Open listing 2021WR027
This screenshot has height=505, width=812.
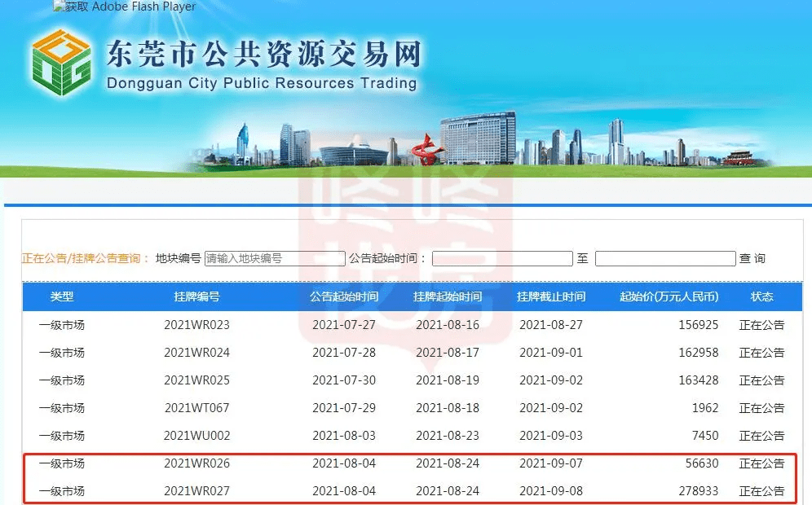196,491
